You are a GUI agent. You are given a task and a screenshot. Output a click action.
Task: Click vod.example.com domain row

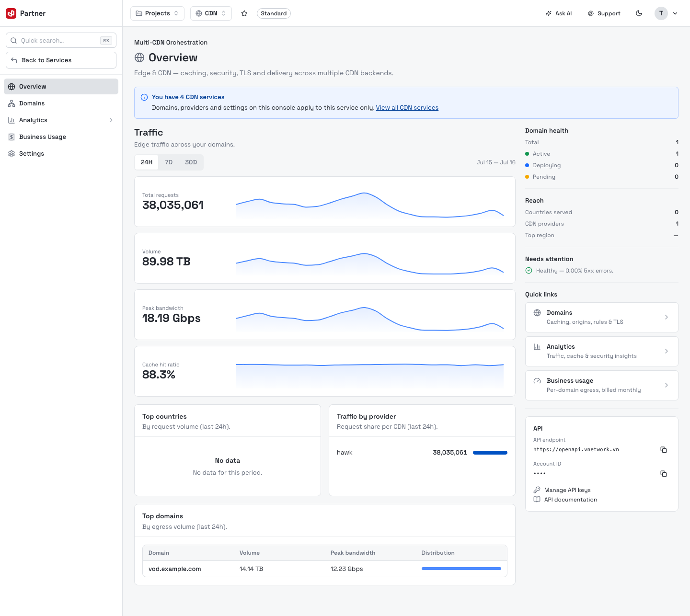coord(325,569)
